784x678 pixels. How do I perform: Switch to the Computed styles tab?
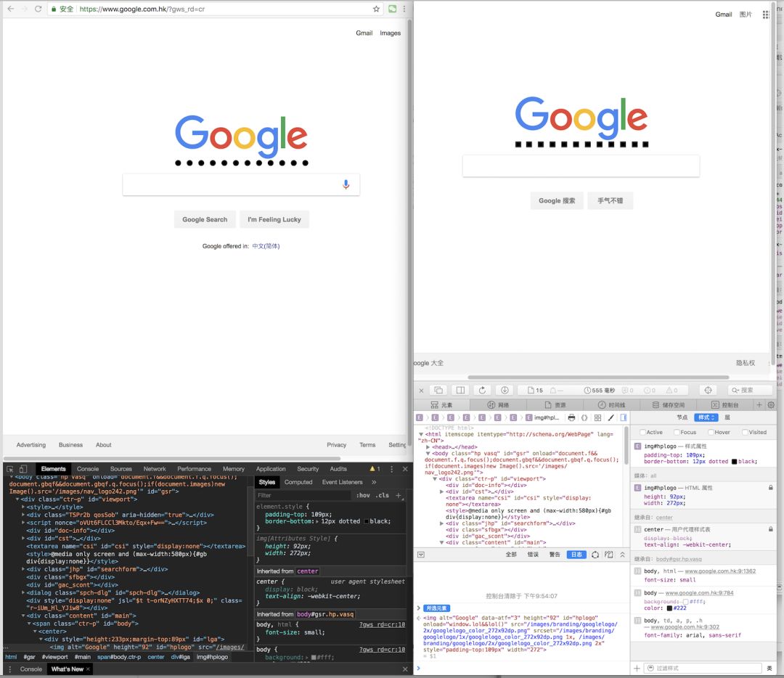point(298,483)
